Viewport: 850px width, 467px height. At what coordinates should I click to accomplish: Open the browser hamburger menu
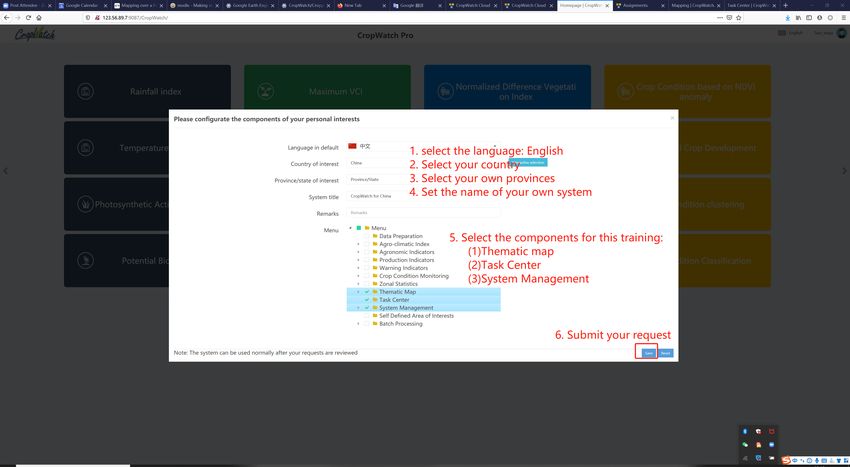pos(844,18)
